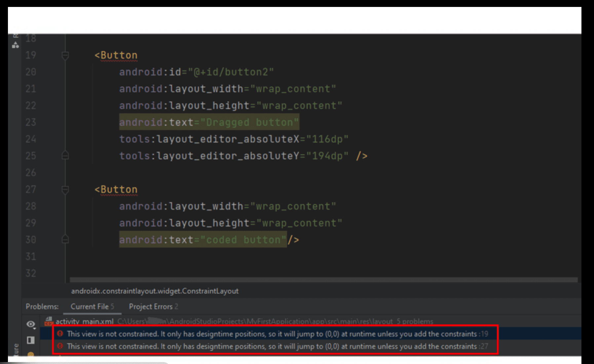The image size is (594, 364).
Task: Toggle the fold marker at line 30
Action: [65, 239]
